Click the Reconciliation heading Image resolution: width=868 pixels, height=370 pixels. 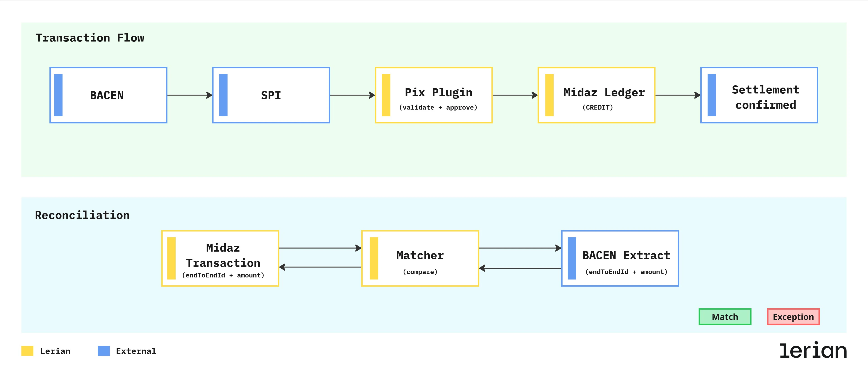point(82,215)
